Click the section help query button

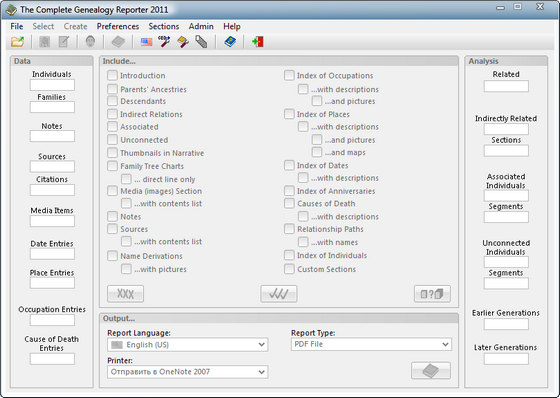coord(432,294)
